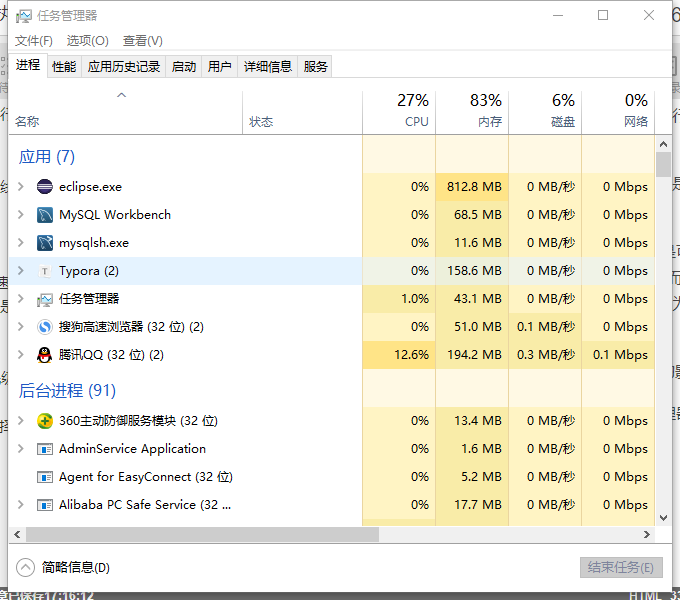The image size is (680, 600).
Task: Click the Typora app icon
Action: click(x=45, y=271)
